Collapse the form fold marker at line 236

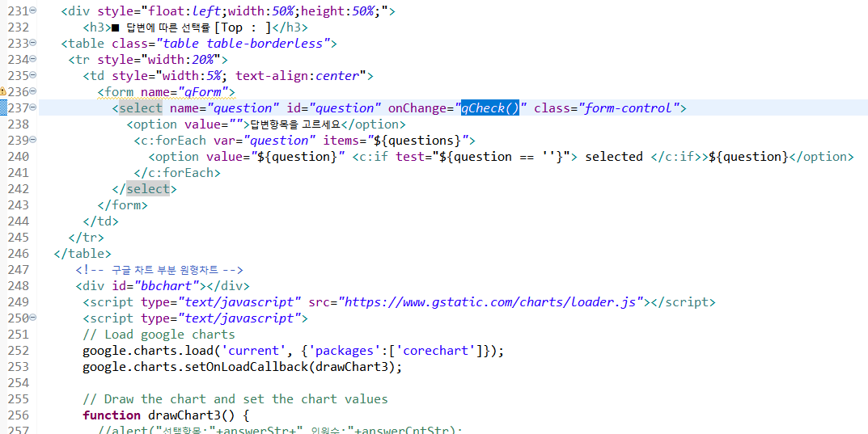[x=32, y=91]
